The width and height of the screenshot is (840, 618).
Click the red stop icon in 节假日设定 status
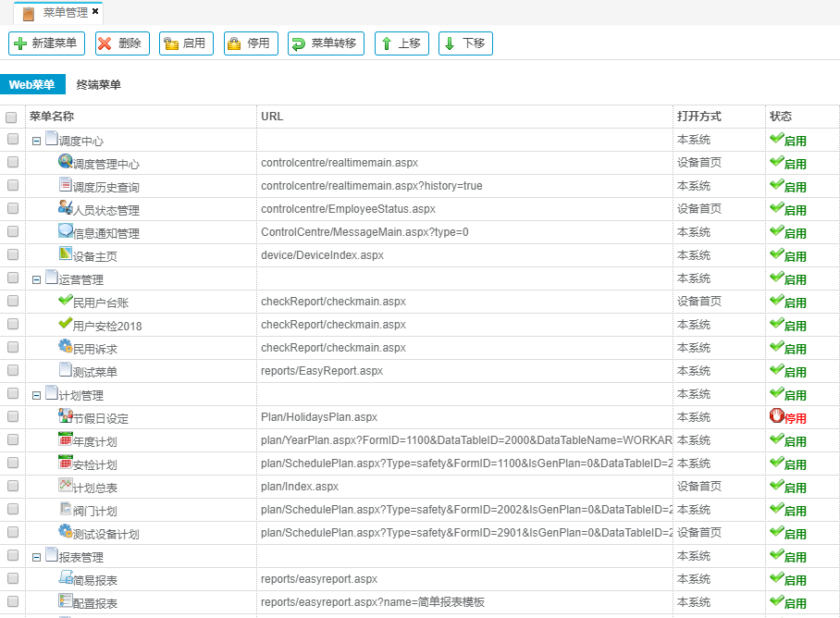(x=776, y=416)
